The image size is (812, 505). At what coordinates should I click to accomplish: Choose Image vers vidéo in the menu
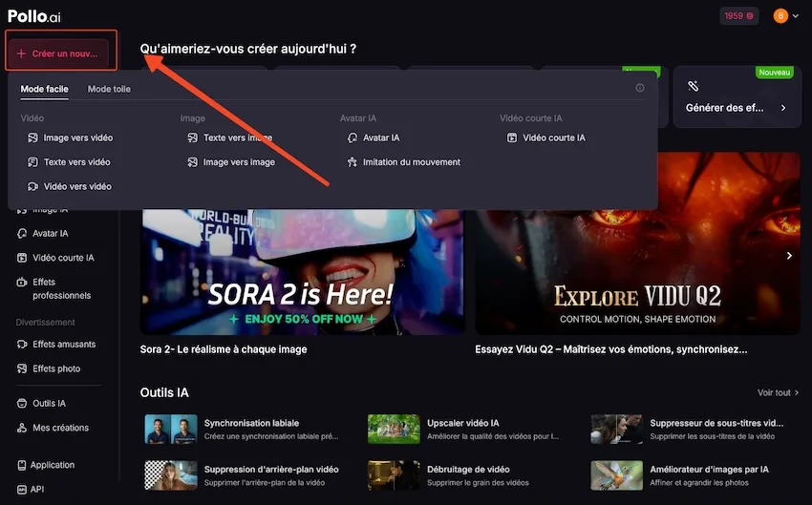click(77, 138)
